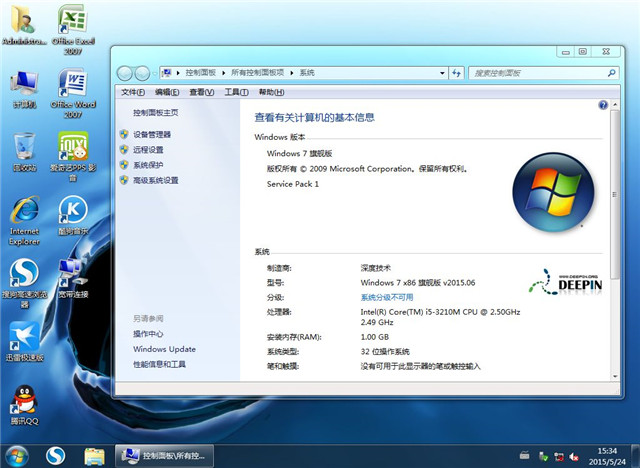Screen dimensions: 640x468
Task: Open 迅雷极速版 download manager icon
Action: (x=24, y=338)
